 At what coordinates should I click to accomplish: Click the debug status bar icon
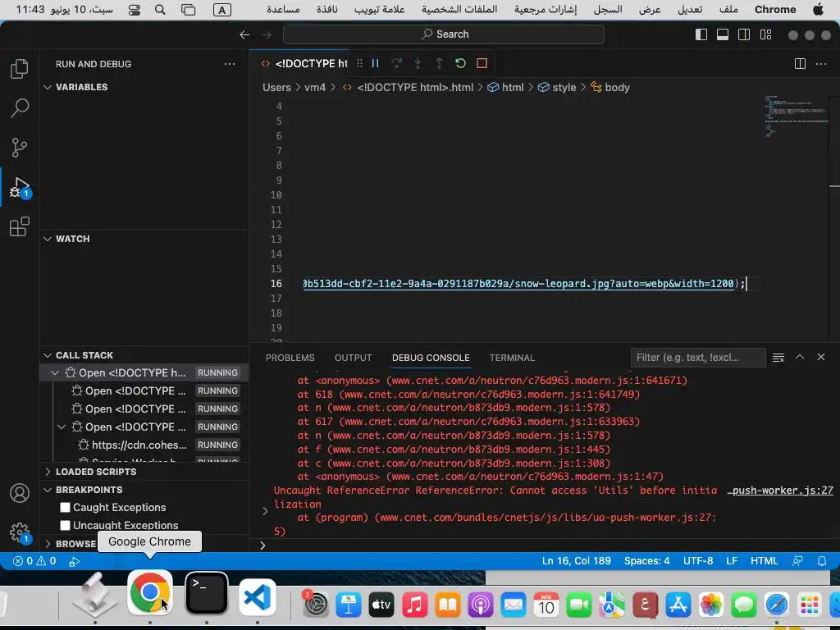[75, 561]
